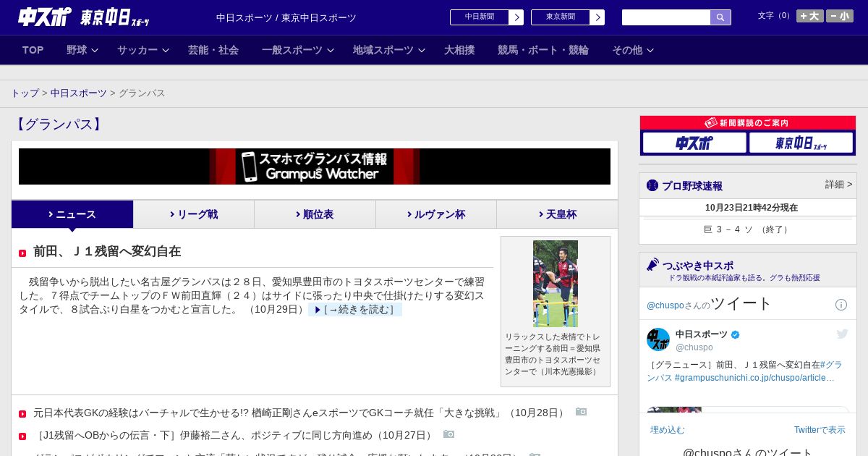This screenshot has width=868, height=456.
Task: Click camera icon beside 伊藤裕二 article
Action: pyautogui.click(x=449, y=434)
